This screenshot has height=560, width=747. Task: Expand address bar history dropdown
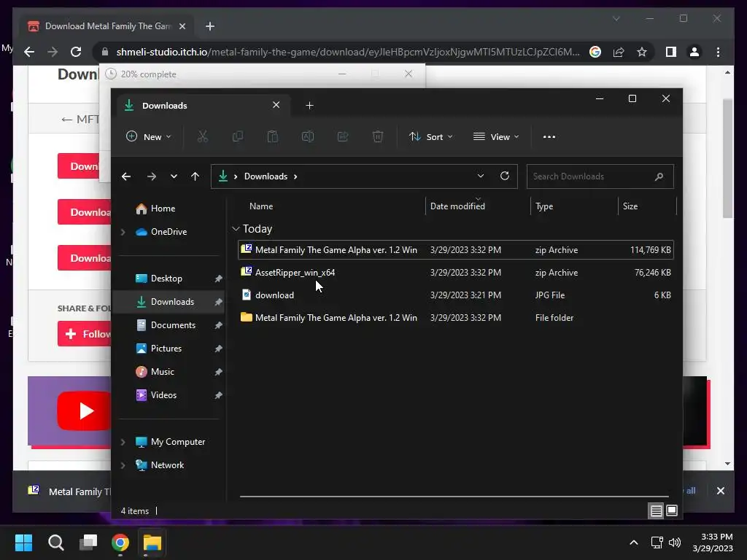(x=481, y=176)
